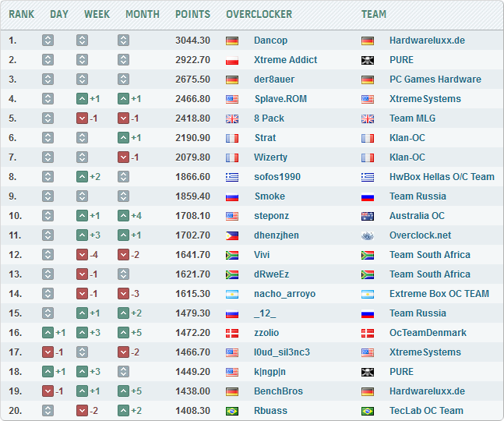Image resolution: width=504 pixels, height=421 pixels.
Task: Click the Brazilian flag beside Rbuass
Action: pos(232,411)
